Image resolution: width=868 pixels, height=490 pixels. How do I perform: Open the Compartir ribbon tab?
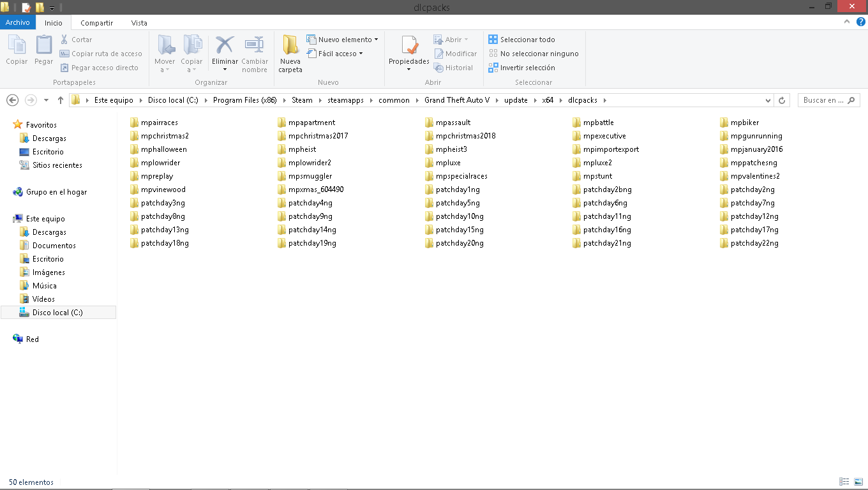(x=96, y=22)
